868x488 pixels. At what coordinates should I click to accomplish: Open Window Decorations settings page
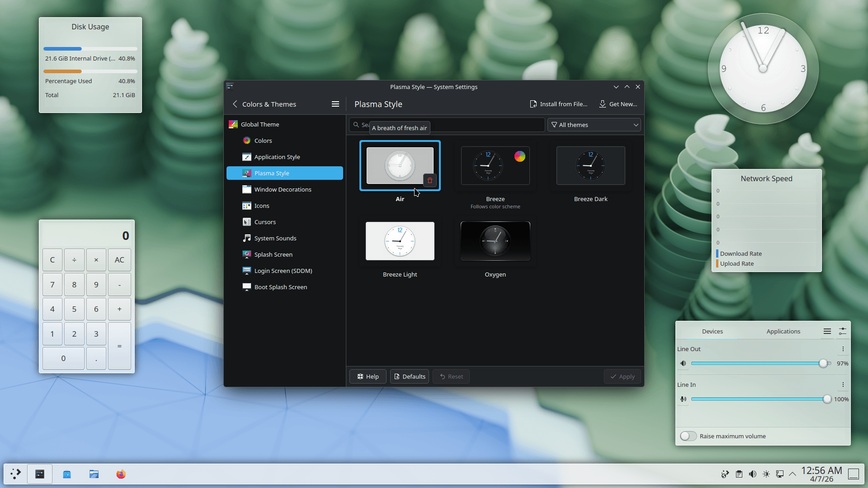click(283, 189)
